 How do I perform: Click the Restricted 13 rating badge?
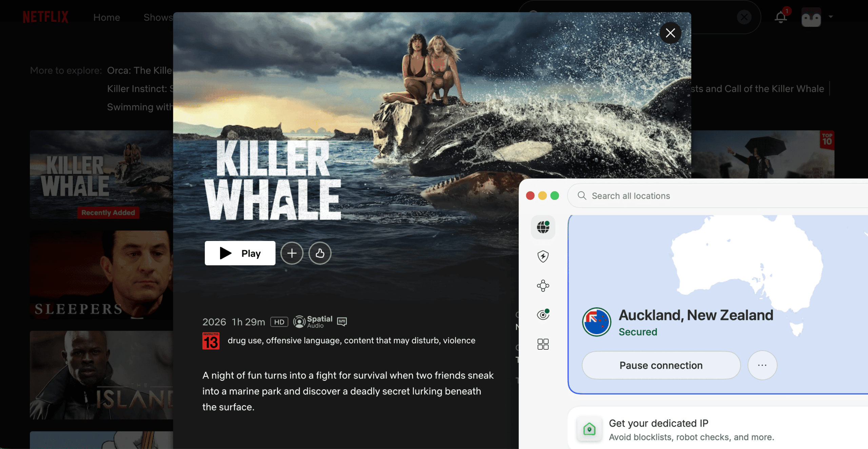pyautogui.click(x=211, y=341)
